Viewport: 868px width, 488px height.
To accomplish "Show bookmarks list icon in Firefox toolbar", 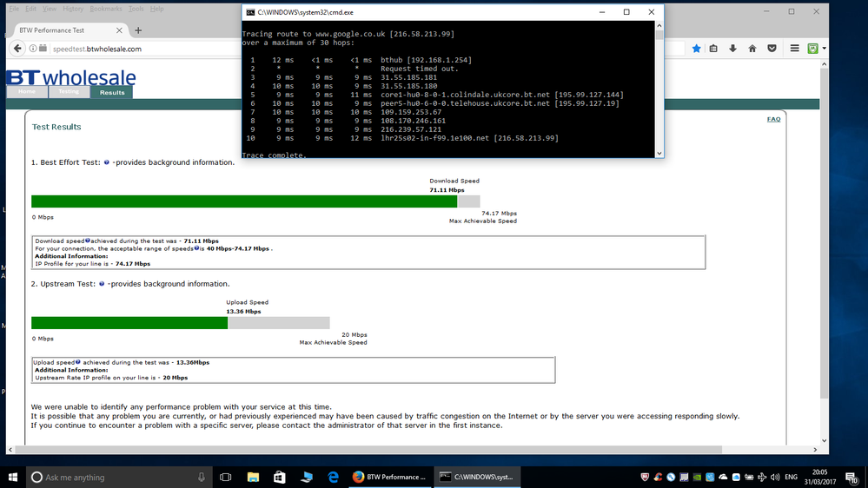I will 713,49.
